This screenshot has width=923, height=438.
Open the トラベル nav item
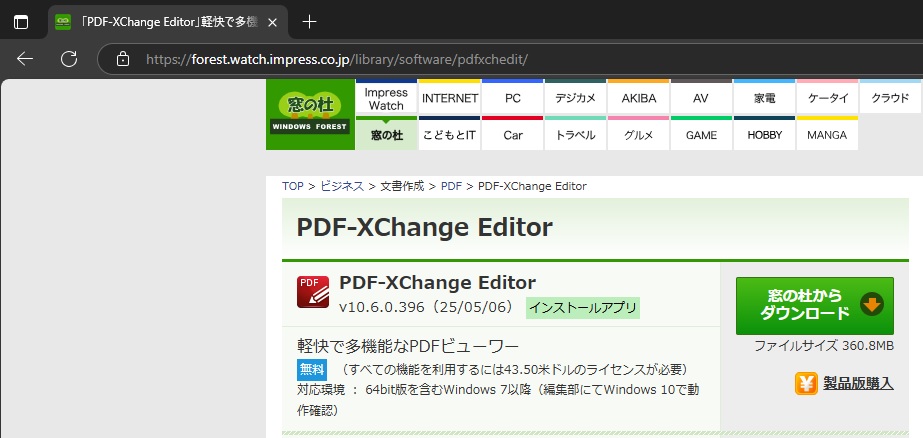pos(575,134)
